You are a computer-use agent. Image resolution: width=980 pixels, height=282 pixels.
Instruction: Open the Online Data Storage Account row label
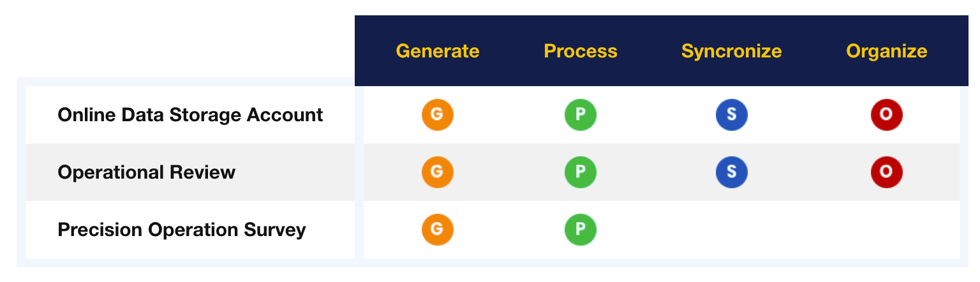pyautogui.click(x=190, y=115)
